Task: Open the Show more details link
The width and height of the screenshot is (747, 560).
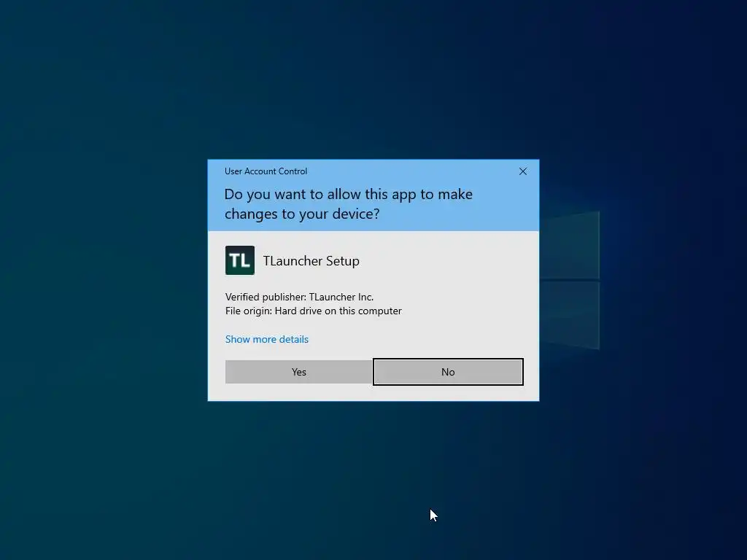Action: [267, 339]
